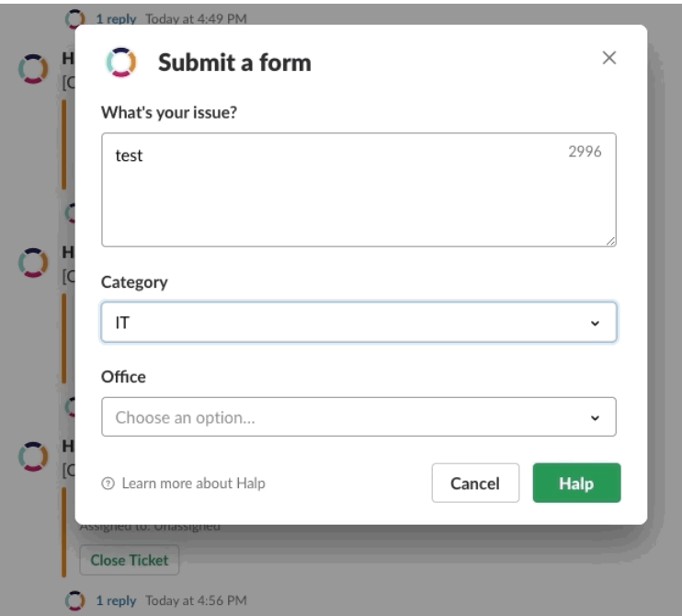Open the Category dropdown showing IT
Screen dimensions: 682x616
(x=358, y=323)
